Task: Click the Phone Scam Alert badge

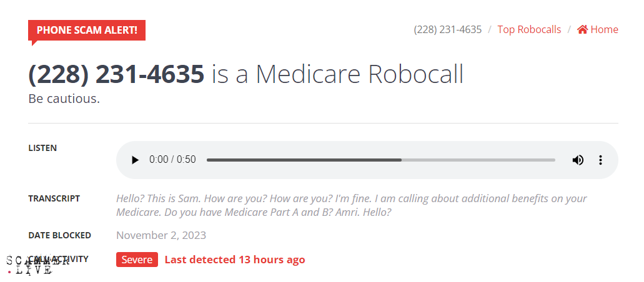Action: pos(87,30)
